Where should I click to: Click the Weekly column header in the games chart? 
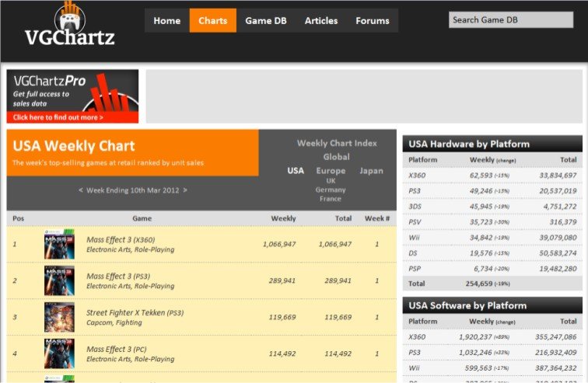point(283,218)
